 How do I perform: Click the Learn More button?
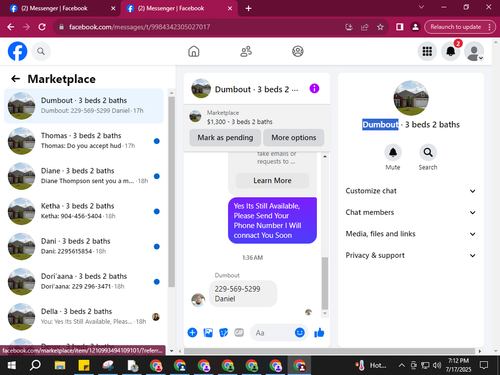(272, 181)
